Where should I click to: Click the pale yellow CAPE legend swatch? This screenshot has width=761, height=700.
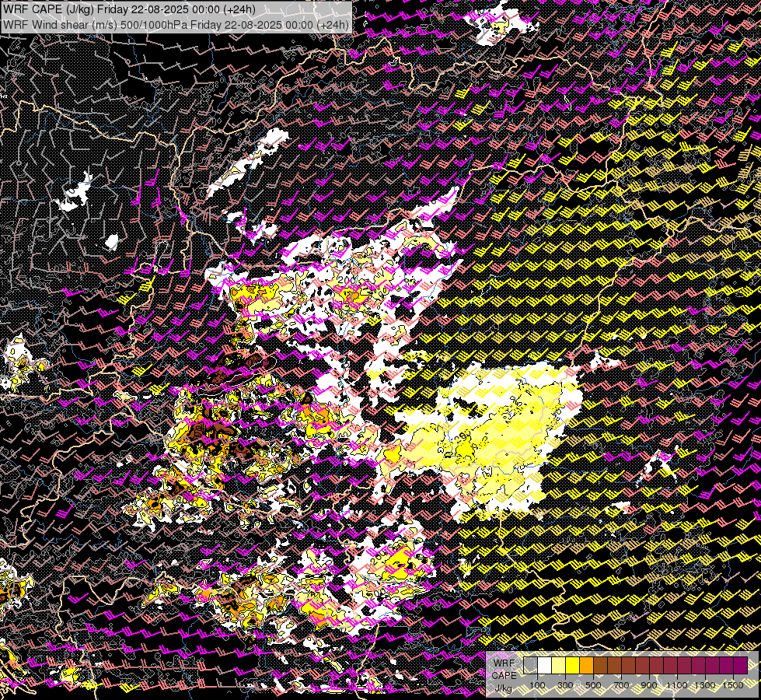pos(559,666)
